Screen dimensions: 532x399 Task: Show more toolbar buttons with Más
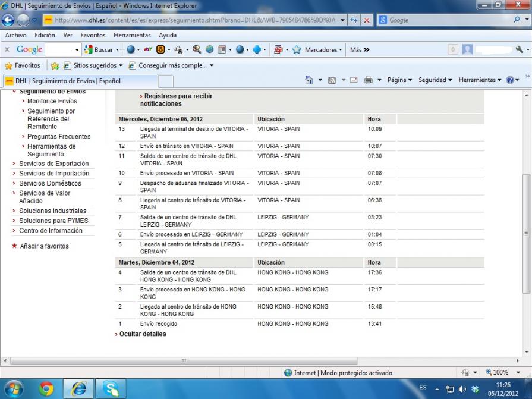[x=360, y=49]
